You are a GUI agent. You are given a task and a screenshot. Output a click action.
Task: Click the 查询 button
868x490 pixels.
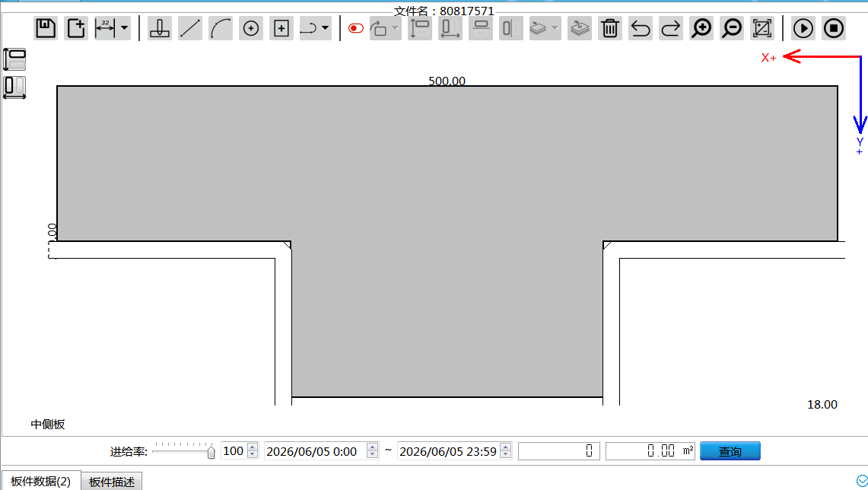point(730,451)
